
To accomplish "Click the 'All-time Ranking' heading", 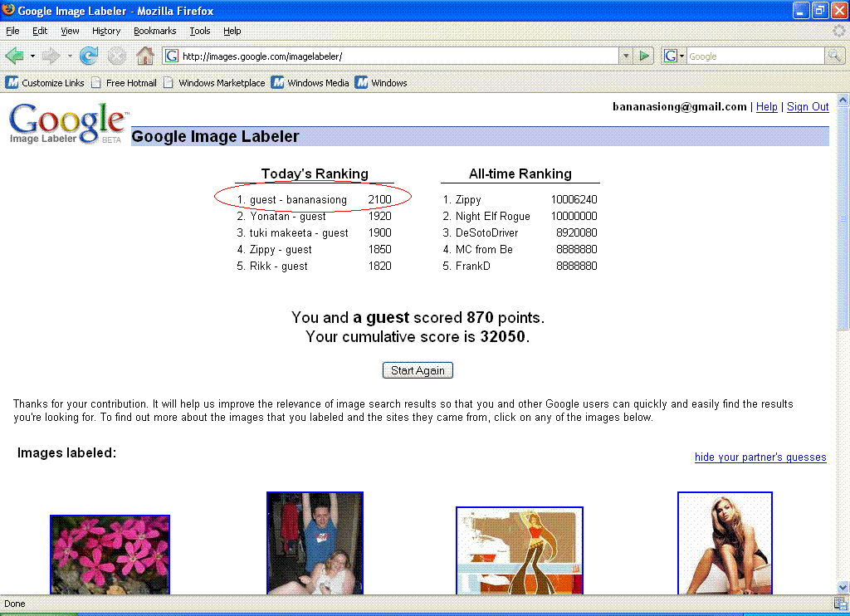I will click(520, 174).
